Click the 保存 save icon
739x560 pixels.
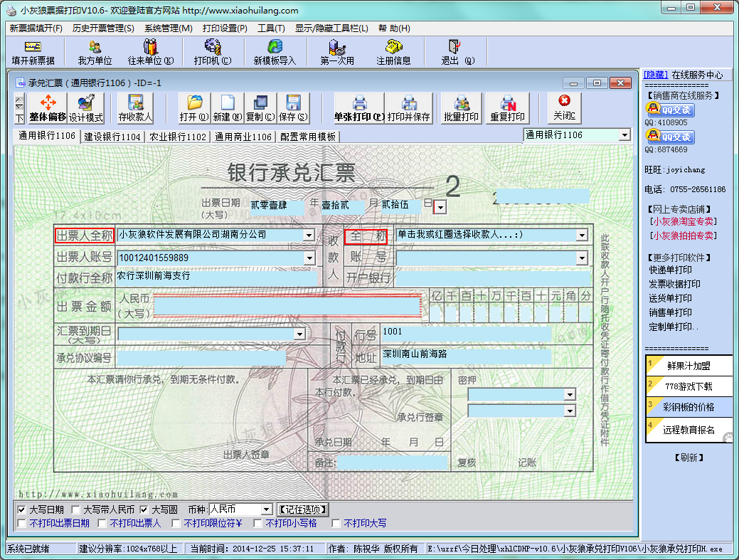point(293,108)
